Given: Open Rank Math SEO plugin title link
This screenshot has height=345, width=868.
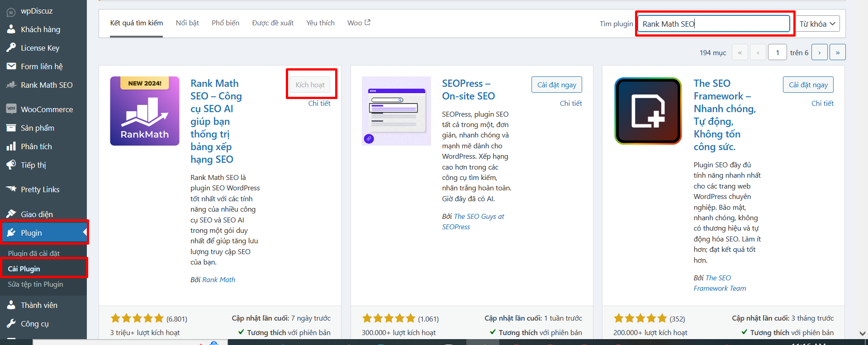Looking at the screenshot, I should [216, 121].
